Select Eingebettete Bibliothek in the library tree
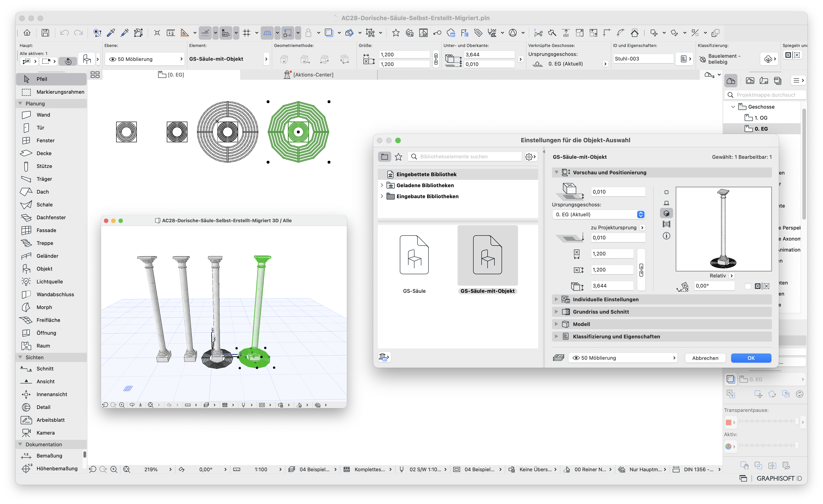The image size is (823, 504). click(458, 174)
